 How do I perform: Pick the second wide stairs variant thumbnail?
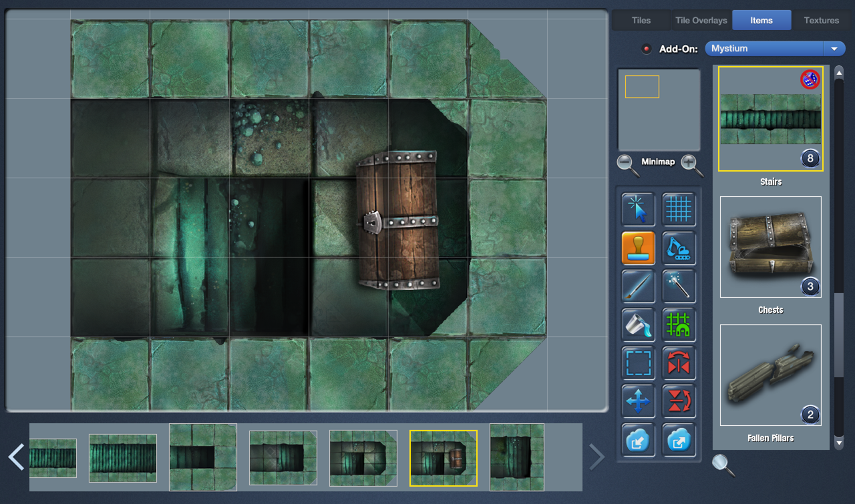123,458
